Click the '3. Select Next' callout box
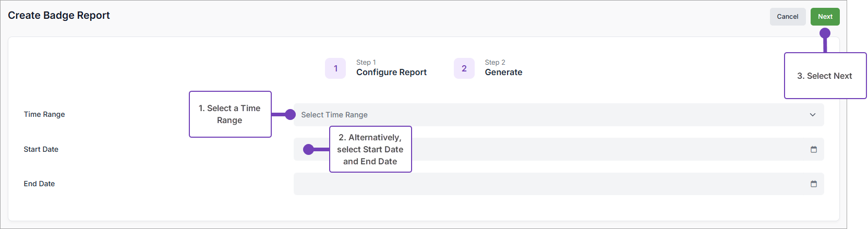The height and width of the screenshot is (229, 868). 825,76
